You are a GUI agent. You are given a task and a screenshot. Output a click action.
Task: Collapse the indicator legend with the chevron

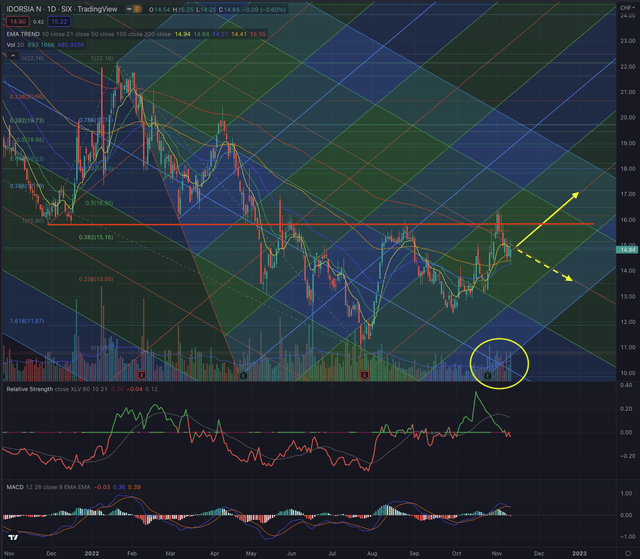(13, 56)
